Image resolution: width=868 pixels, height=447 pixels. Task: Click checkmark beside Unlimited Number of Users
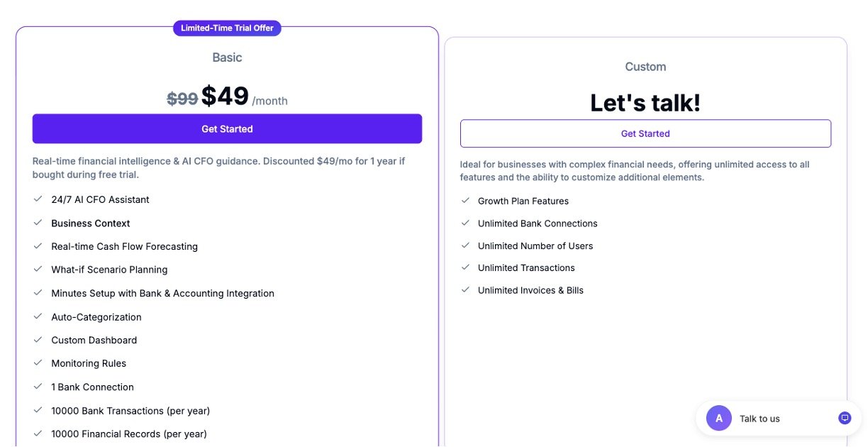pos(465,245)
